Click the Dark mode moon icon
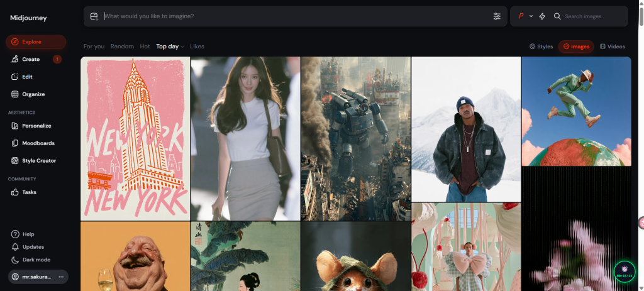 (15, 260)
